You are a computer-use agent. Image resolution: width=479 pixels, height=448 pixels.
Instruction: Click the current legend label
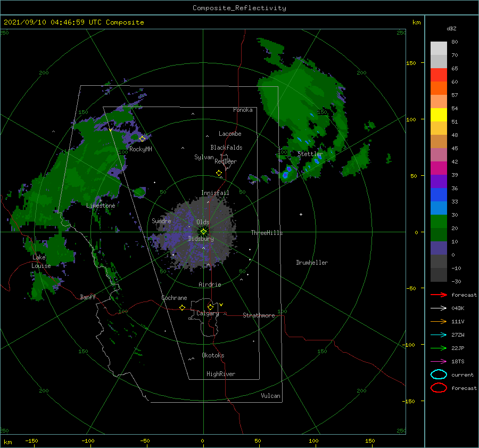click(463, 375)
